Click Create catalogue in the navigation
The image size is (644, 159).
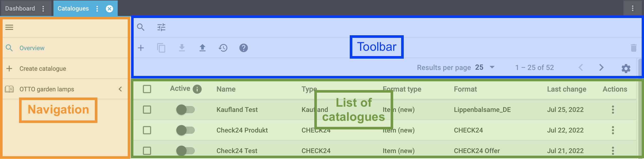point(43,69)
